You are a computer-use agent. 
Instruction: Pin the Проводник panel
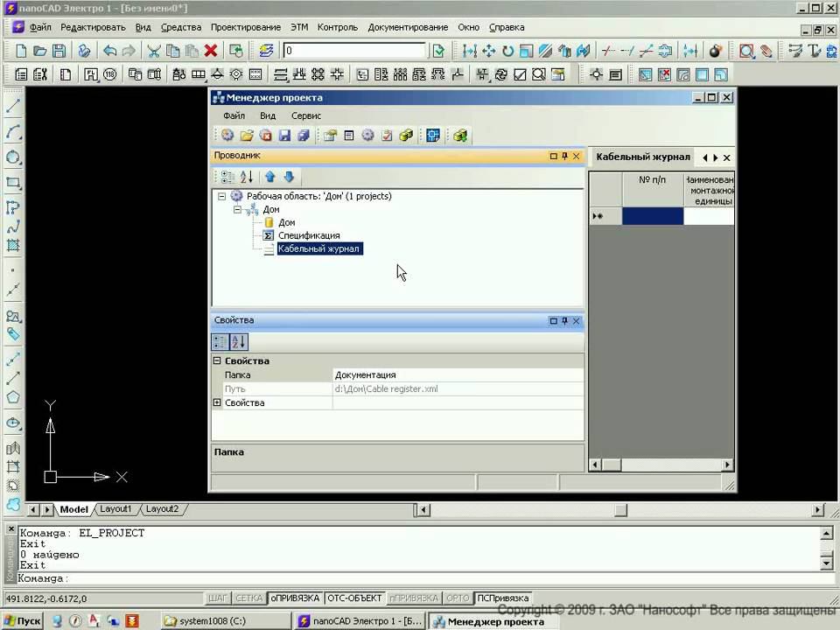(564, 156)
